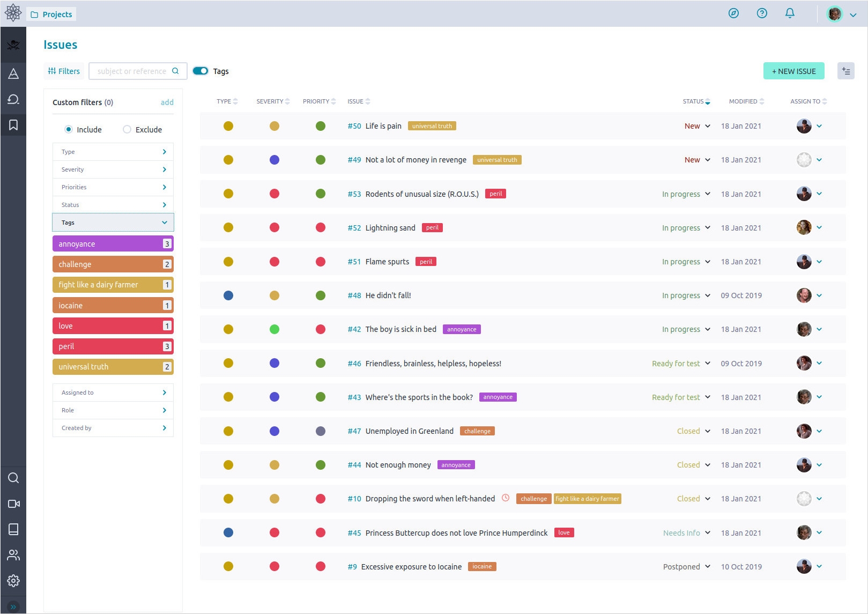868x614 pixels.
Task: Disable the Tags display switch
Action: click(x=201, y=70)
